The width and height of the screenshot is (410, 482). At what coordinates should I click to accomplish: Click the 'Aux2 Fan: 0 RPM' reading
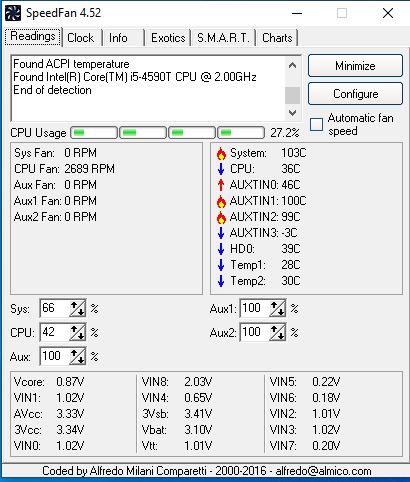pyautogui.click(x=55, y=217)
